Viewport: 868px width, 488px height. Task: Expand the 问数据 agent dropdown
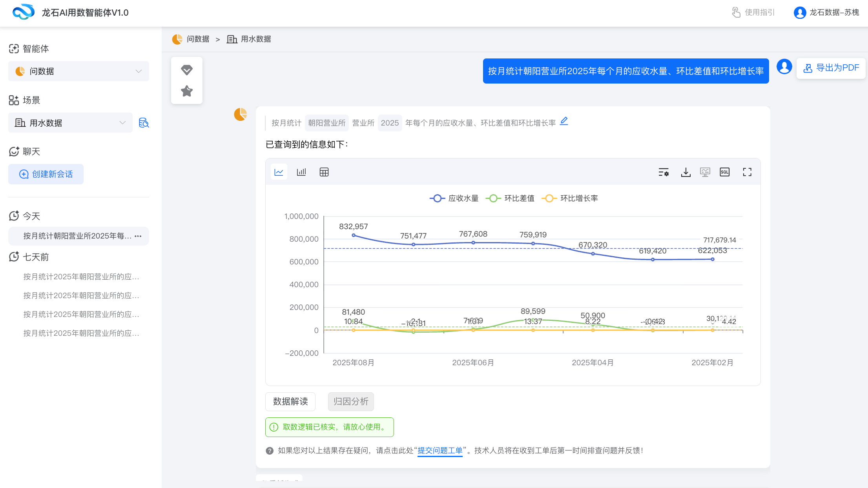138,71
